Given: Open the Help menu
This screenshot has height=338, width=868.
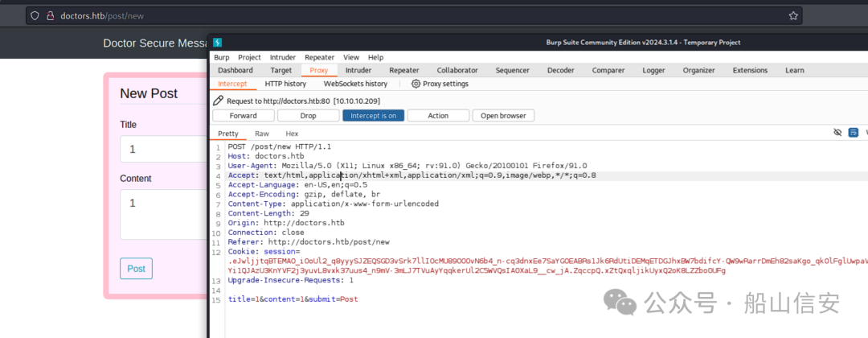Looking at the screenshot, I should pyautogui.click(x=375, y=57).
